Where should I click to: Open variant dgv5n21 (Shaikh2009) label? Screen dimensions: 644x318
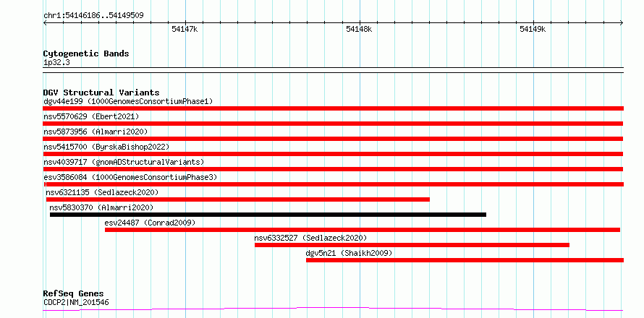349,253
